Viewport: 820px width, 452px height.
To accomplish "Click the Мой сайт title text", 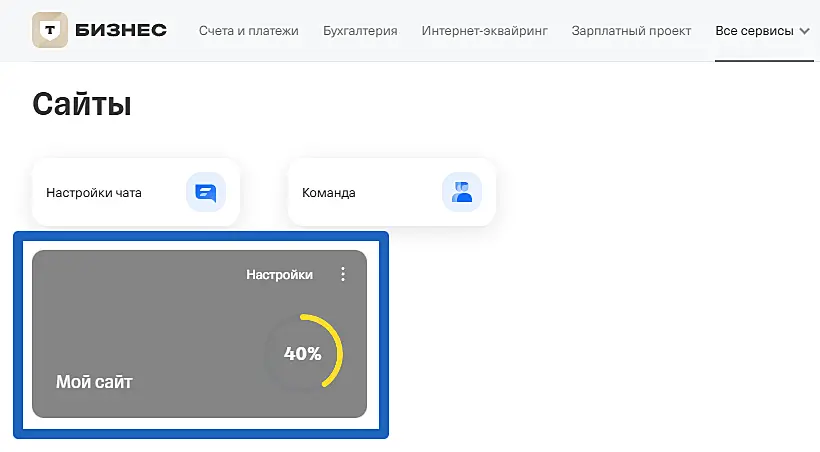I will pos(94,382).
